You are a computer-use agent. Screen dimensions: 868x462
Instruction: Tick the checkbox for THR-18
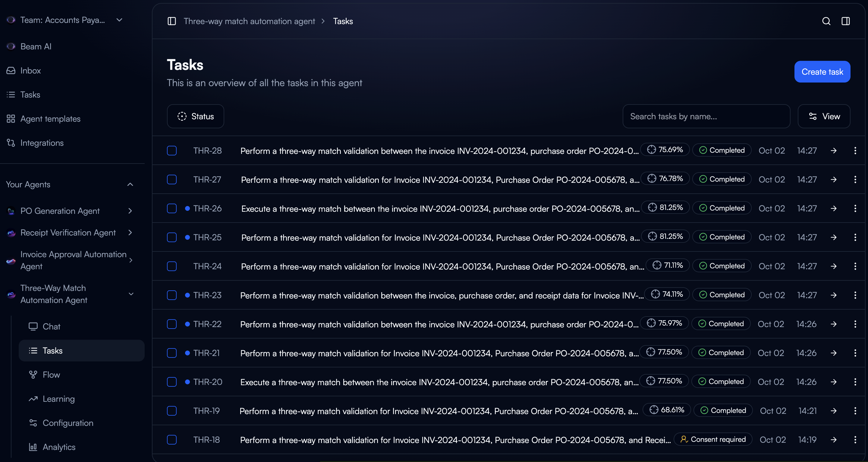[172, 440]
